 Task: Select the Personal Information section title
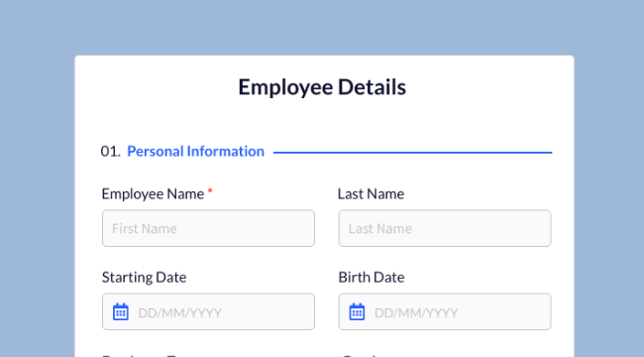tap(195, 152)
